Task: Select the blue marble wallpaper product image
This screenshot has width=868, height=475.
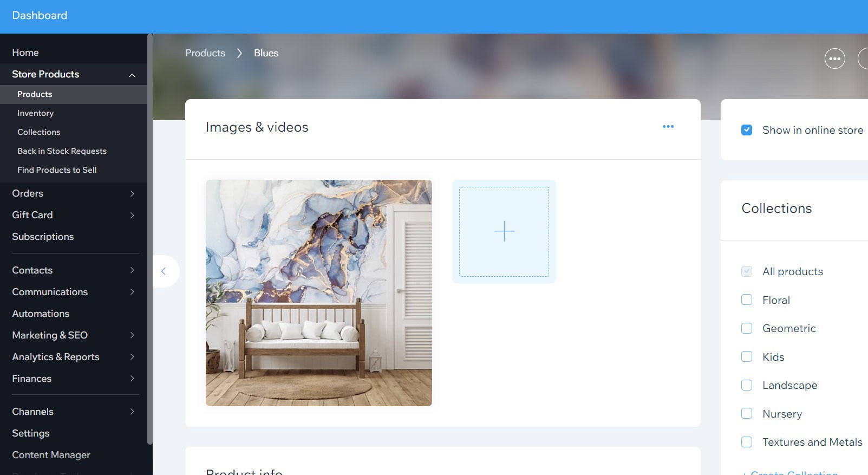Action: point(319,293)
